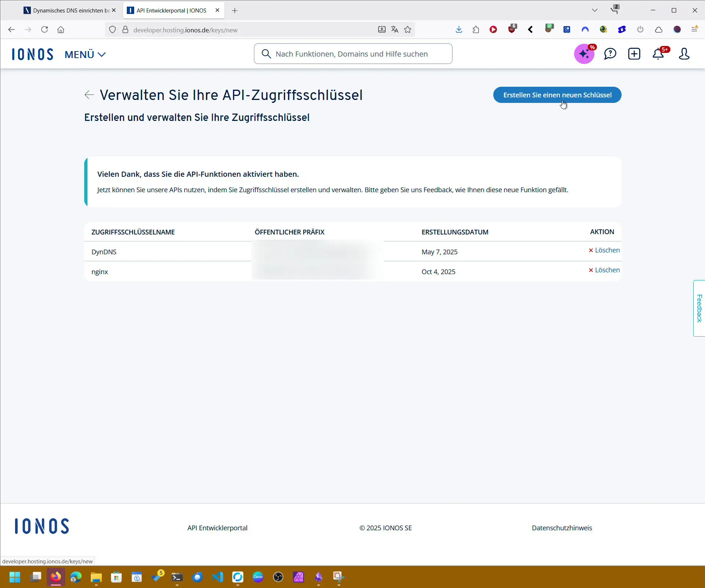Open a new browser tab
This screenshot has width=705, height=588.
coord(235,11)
